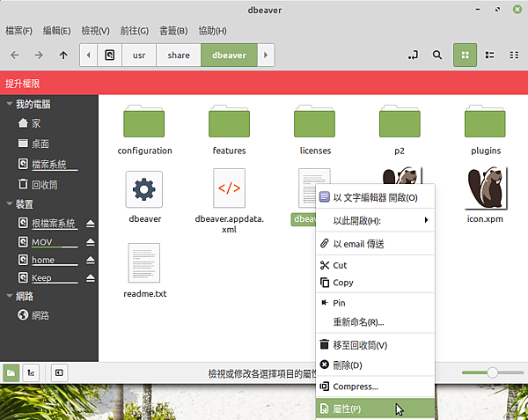The height and width of the screenshot is (420, 528).
Task: Eject the 根檔案系統 device
Action: tap(91, 224)
